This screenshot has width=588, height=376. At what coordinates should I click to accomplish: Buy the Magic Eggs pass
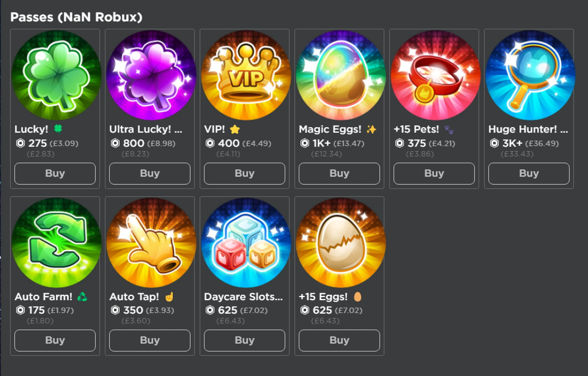point(339,173)
